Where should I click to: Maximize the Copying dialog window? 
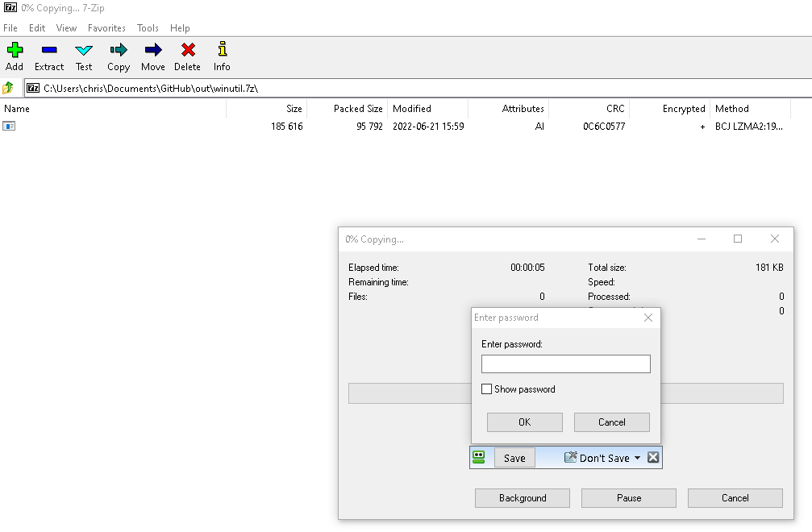(x=738, y=239)
